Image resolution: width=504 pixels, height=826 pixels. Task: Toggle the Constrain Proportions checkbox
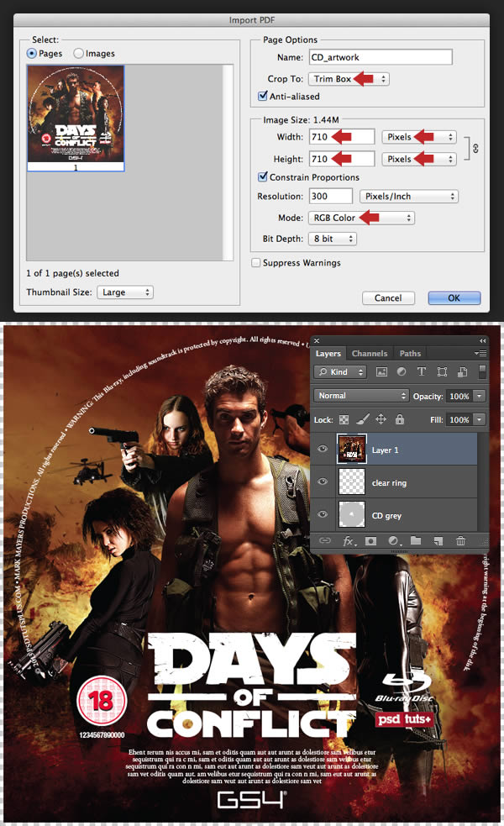click(x=262, y=176)
